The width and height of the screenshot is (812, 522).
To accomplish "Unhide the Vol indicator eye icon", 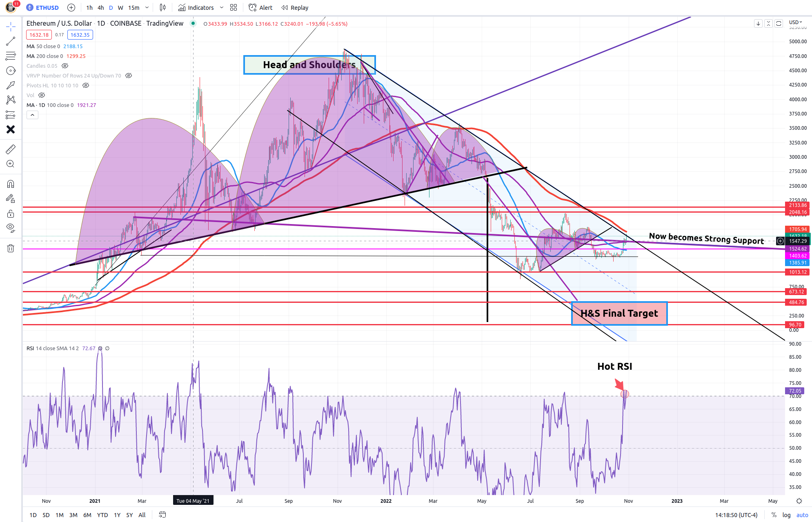I will click(x=42, y=96).
